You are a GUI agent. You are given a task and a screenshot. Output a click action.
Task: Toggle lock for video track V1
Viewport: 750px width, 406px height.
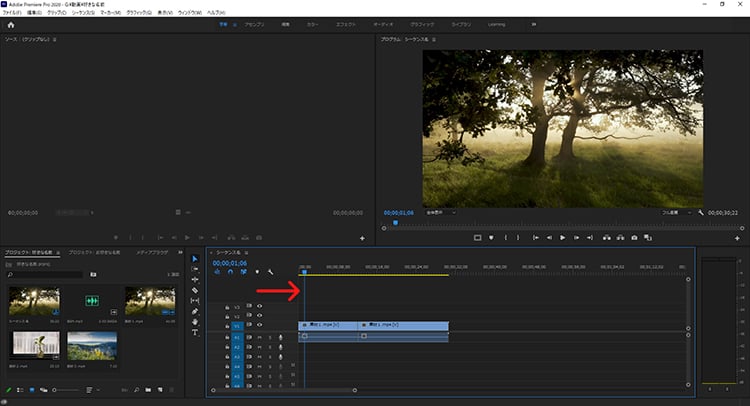point(227,326)
